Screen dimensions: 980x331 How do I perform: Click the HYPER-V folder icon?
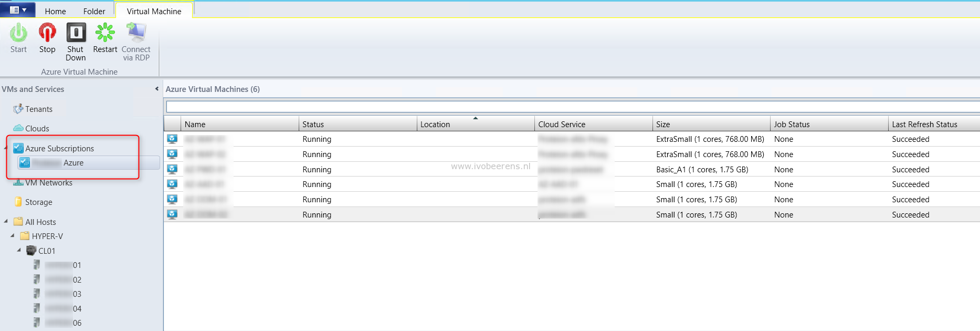pos(25,236)
